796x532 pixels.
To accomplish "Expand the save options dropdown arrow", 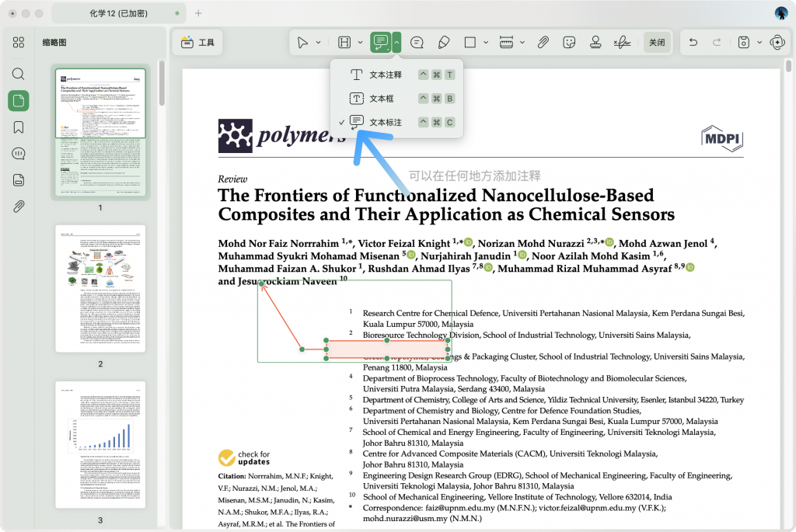I will [x=759, y=43].
